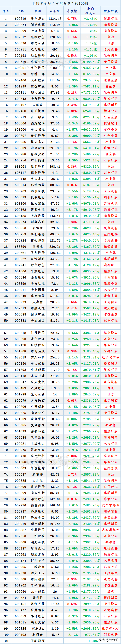Select stock name 紫金矿业
The width and height of the screenshot is (121, 644).
[38, 86]
